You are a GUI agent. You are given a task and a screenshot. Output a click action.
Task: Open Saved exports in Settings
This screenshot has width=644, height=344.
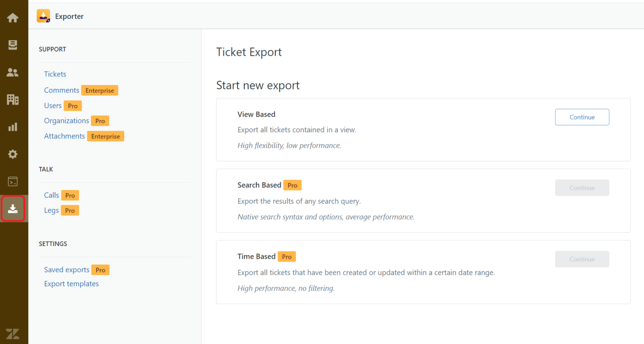coord(66,270)
